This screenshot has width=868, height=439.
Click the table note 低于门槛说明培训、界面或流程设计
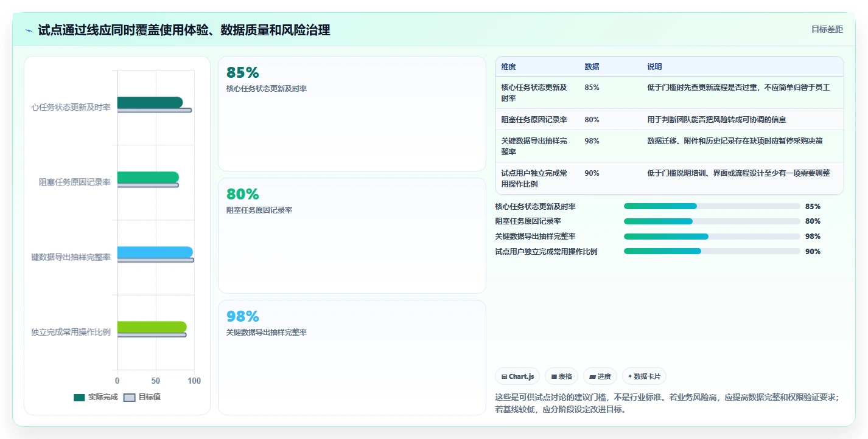tap(738, 173)
